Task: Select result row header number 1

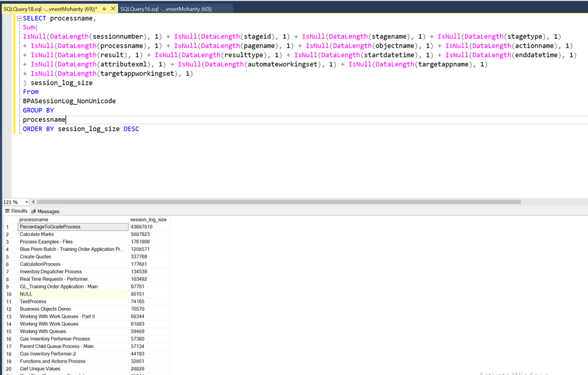Action: (x=10, y=227)
